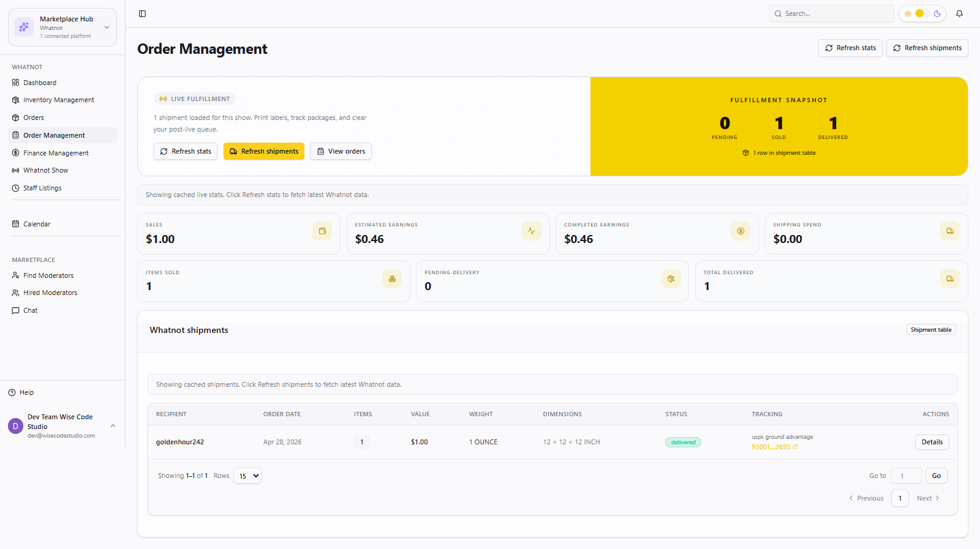Open the Rows per page dropdown

pyautogui.click(x=247, y=476)
